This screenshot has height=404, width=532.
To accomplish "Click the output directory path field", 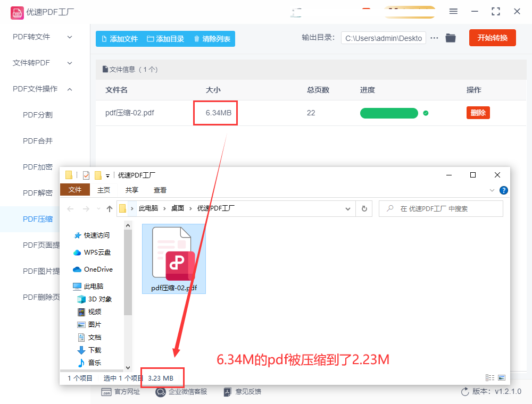I will (x=384, y=38).
